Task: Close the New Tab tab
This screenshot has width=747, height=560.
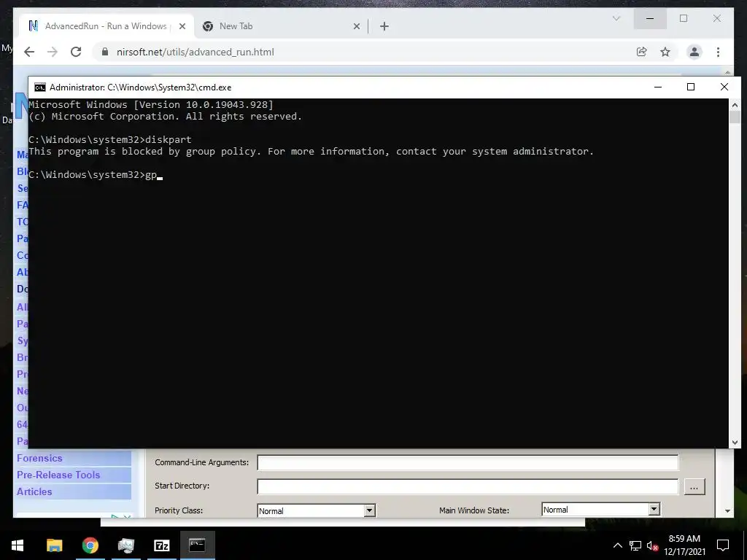Action: point(356,26)
